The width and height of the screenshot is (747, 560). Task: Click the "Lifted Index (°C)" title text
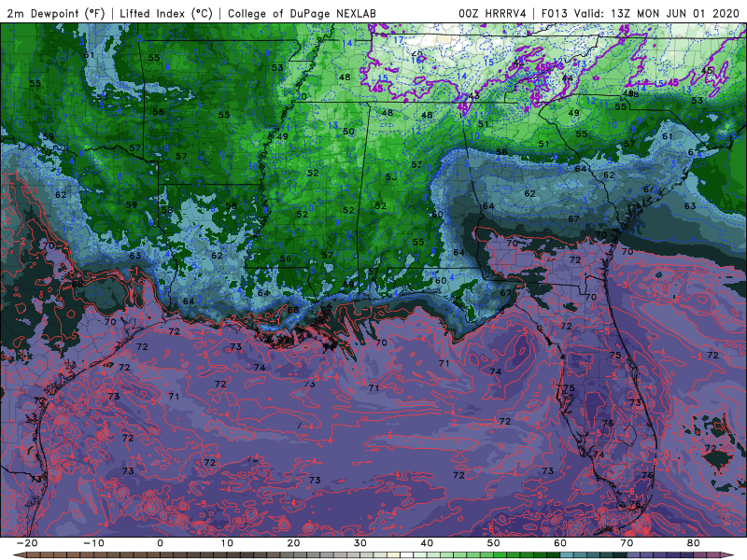(166, 13)
